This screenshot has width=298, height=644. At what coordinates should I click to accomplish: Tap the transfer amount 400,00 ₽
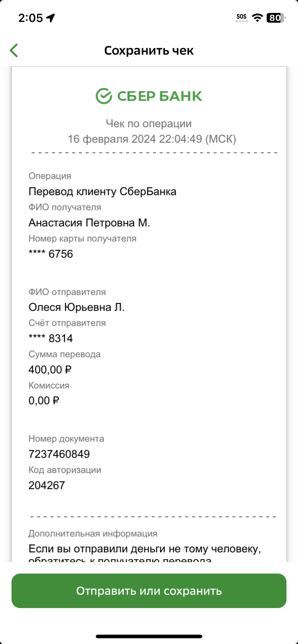pyautogui.click(x=50, y=369)
